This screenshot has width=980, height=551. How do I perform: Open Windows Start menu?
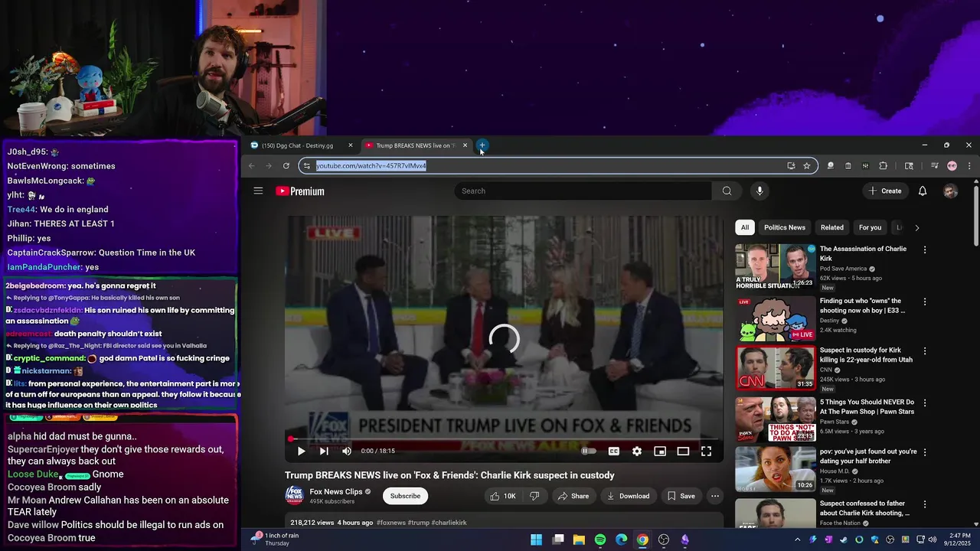point(537,540)
